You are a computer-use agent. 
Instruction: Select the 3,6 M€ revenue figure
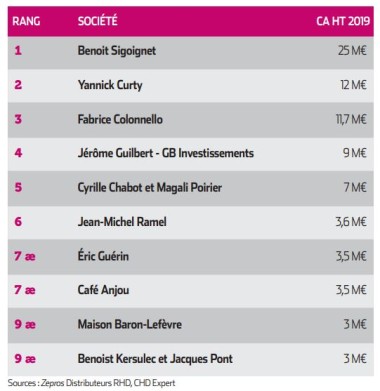[351, 222]
